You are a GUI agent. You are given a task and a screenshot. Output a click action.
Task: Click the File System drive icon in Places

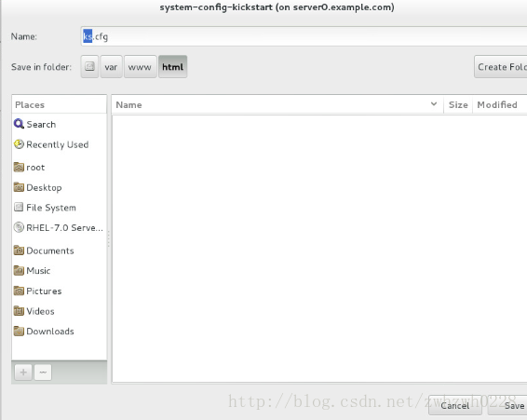point(19,207)
